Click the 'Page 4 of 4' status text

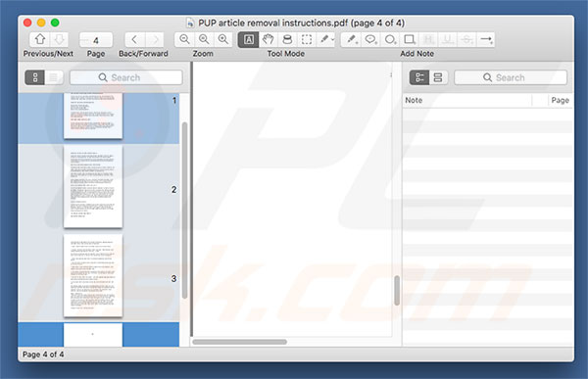click(x=43, y=355)
